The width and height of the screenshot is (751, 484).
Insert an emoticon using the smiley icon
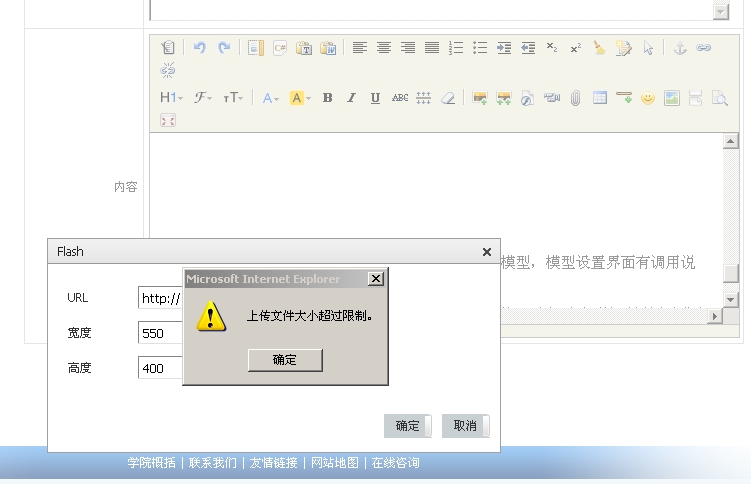(x=648, y=98)
